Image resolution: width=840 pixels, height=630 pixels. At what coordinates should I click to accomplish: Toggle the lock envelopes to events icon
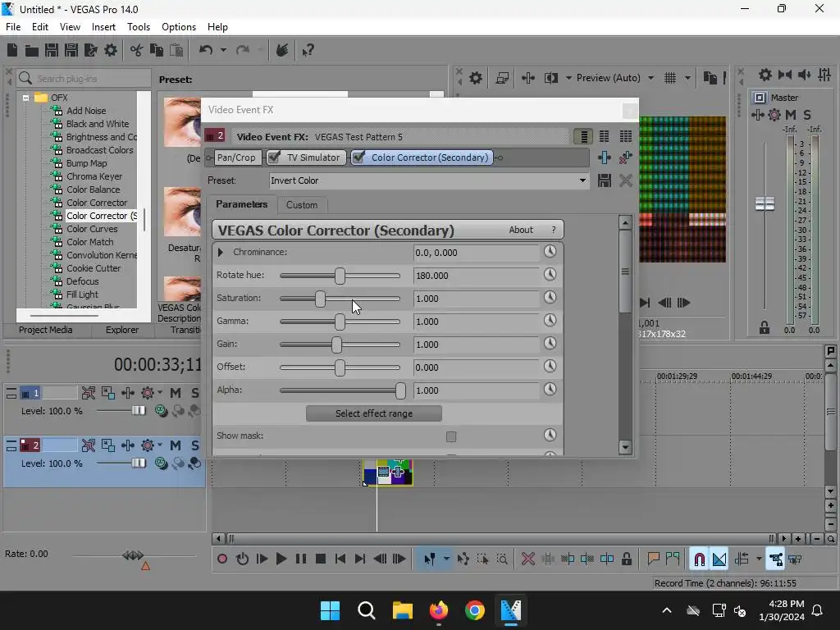pos(775,559)
